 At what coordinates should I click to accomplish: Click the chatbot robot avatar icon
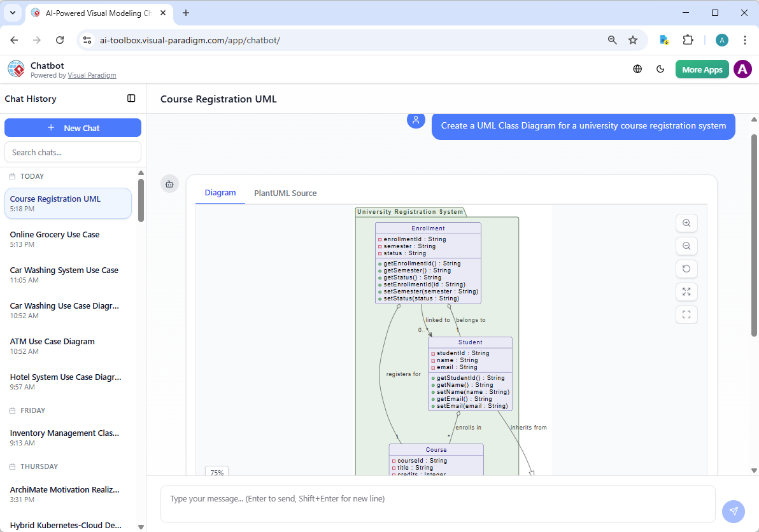coord(169,183)
